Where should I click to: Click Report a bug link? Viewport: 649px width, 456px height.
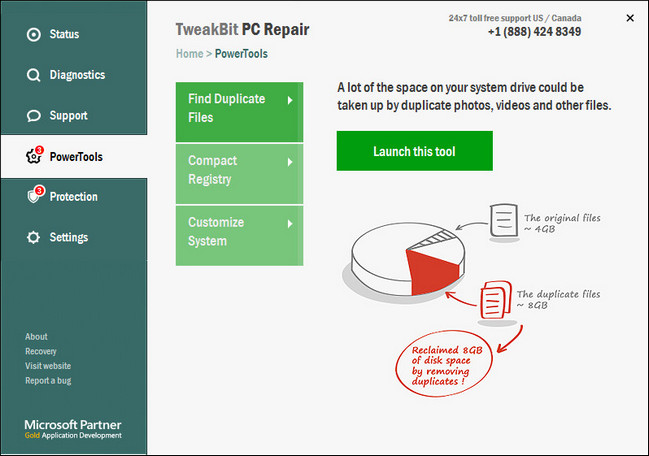click(48, 380)
